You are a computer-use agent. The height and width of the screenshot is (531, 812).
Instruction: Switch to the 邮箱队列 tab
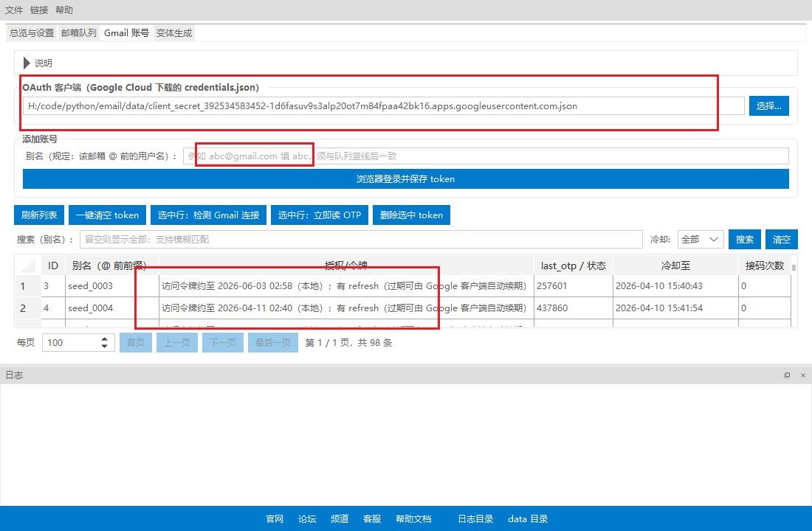pyautogui.click(x=78, y=33)
